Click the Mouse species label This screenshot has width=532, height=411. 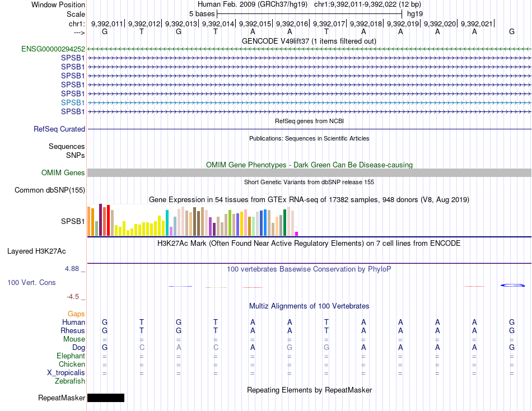click(x=74, y=339)
